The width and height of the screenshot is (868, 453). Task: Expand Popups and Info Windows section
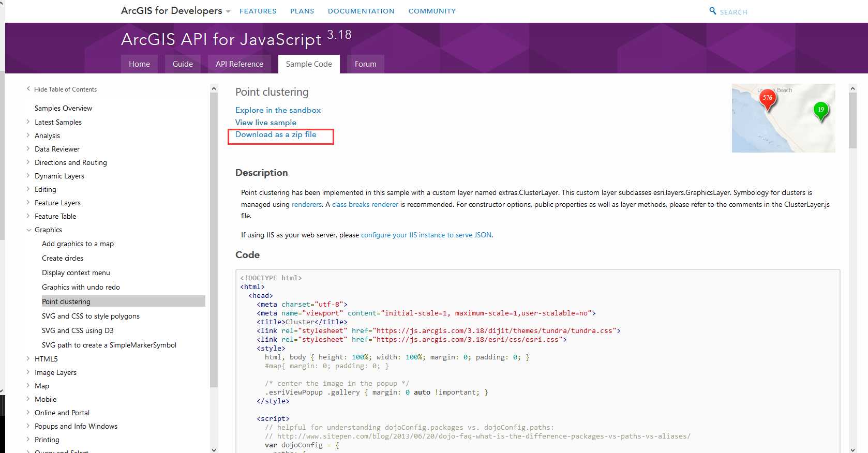tap(28, 426)
